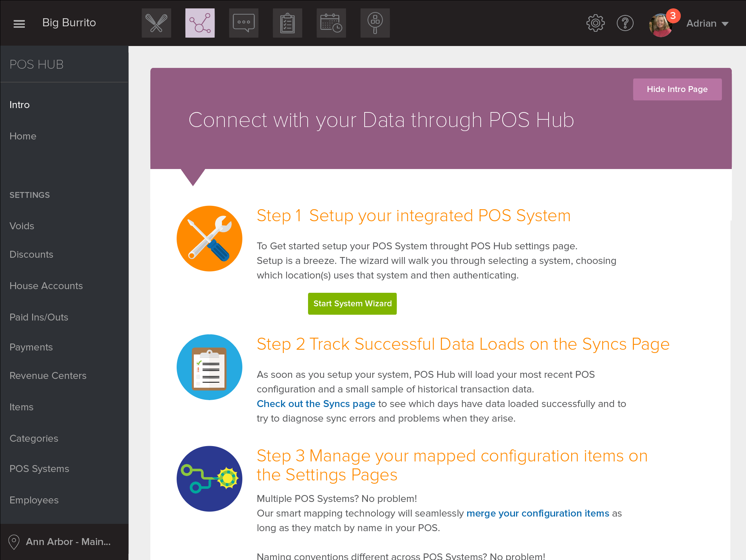This screenshot has height=560, width=746.
Task: Open POS Systems settings
Action: [x=39, y=469]
